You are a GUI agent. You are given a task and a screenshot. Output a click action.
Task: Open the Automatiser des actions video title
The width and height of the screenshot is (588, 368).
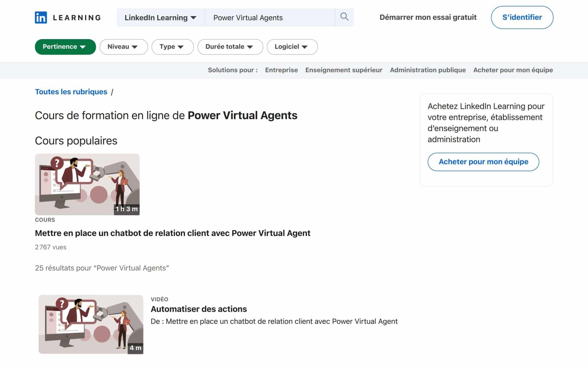pyautogui.click(x=199, y=309)
